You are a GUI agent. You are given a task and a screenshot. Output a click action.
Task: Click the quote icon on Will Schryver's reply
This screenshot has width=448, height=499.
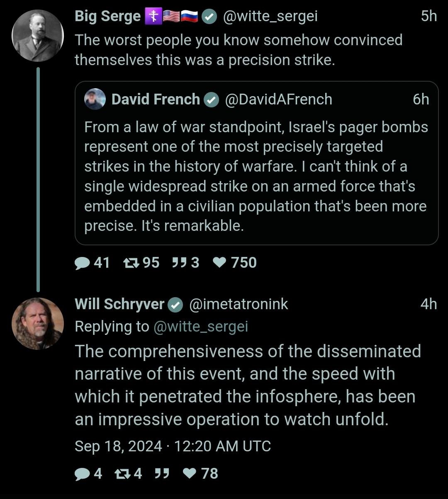pyautogui.click(x=162, y=474)
